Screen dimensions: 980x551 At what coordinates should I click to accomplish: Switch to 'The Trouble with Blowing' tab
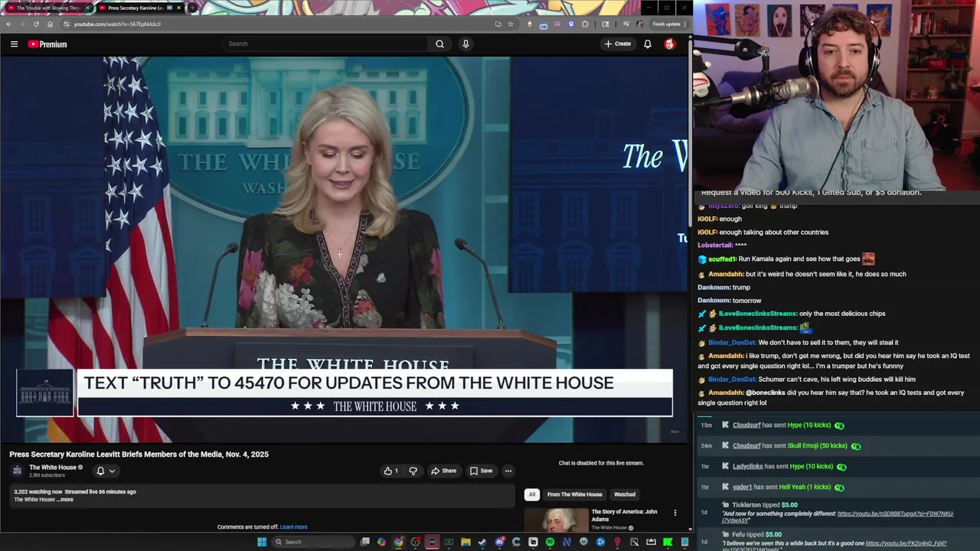(48, 8)
